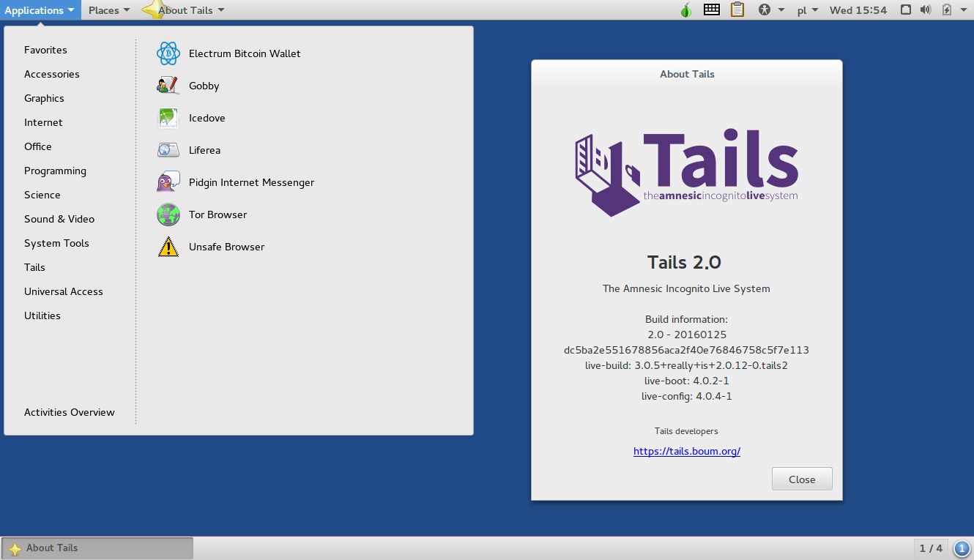Open the 1 / 4 workspace switcher
974x560 pixels.
tap(931, 548)
